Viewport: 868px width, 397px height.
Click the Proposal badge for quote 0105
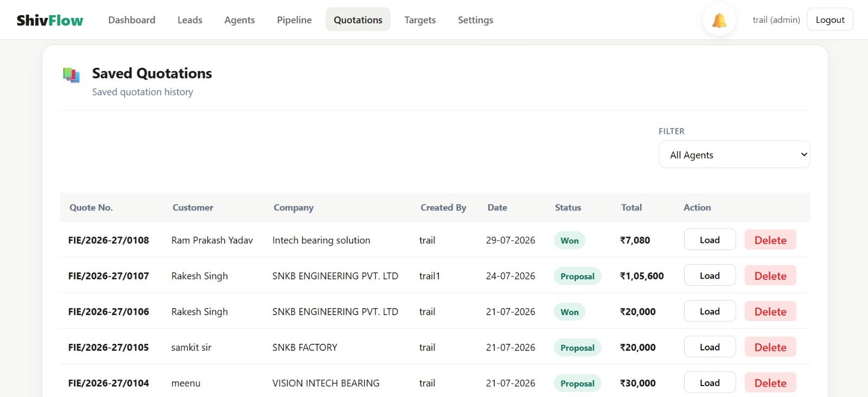[x=577, y=348]
